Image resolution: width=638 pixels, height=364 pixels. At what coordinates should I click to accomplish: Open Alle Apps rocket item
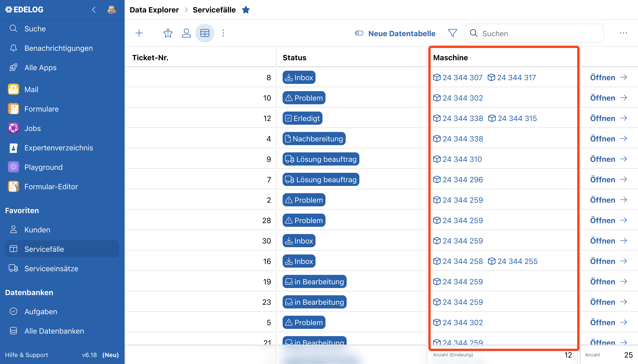coord(62,68)
